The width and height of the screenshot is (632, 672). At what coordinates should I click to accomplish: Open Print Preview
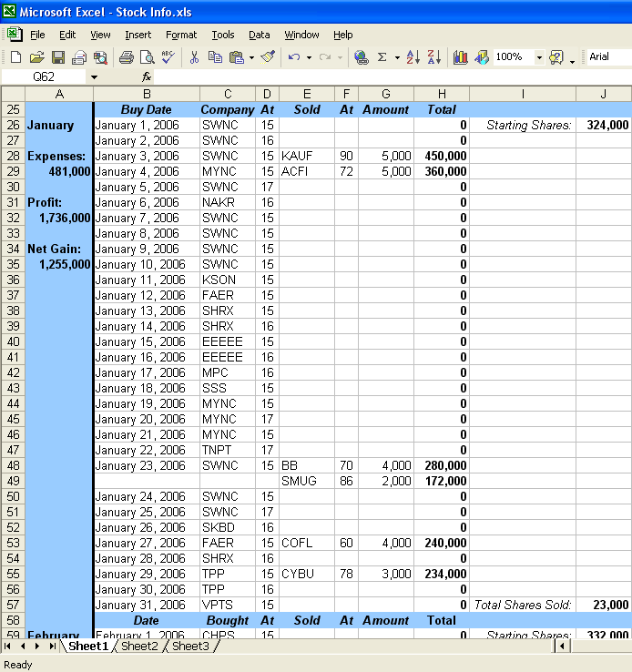pyautogui.click(x=148, y=57)
